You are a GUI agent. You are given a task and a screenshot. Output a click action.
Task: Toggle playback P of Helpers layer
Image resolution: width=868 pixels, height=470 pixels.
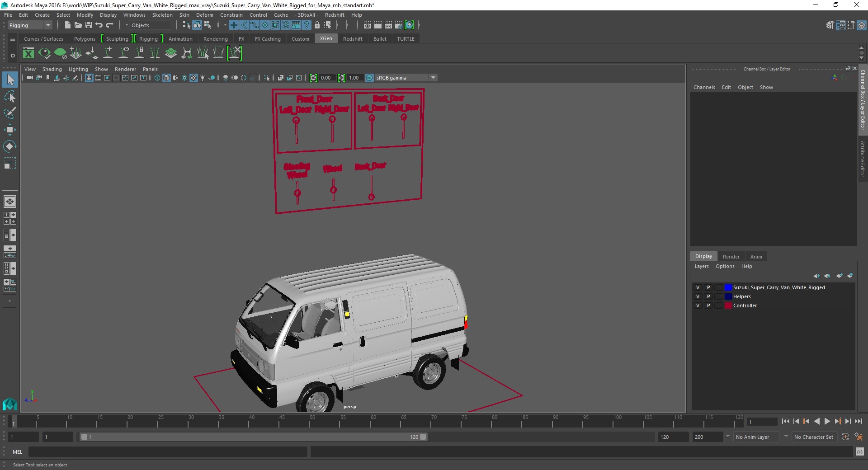(708, 296)
